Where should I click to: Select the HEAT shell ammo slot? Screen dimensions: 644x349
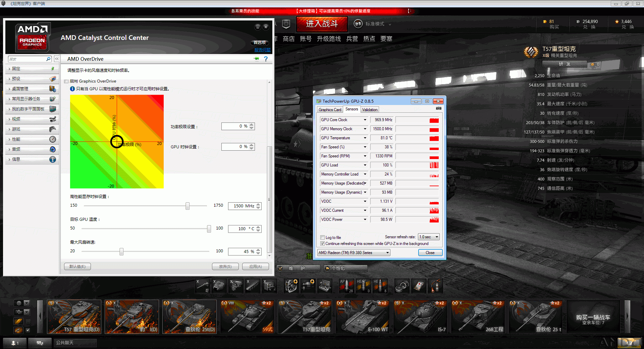pyautogui.click(x=363, y=286)
